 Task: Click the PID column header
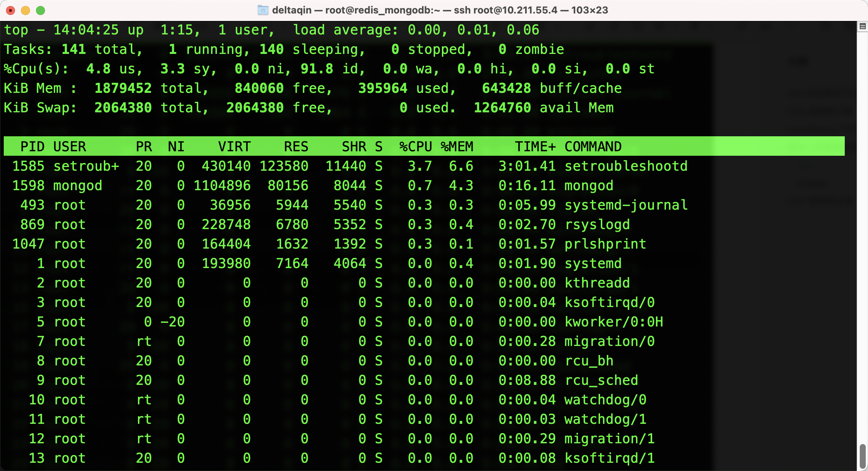point(32,146)
